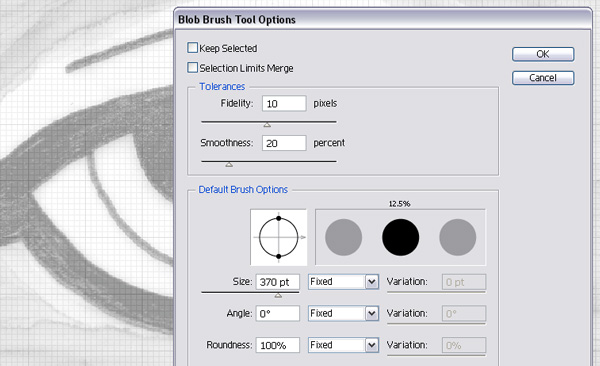Viewport: 600px width, 366px height.
Task: Open the Size Fixed dropdown
Action: (344, 282)
